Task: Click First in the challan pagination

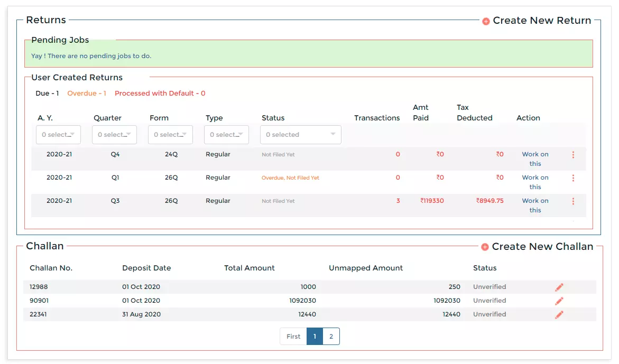Action: [x=293, y=336]
